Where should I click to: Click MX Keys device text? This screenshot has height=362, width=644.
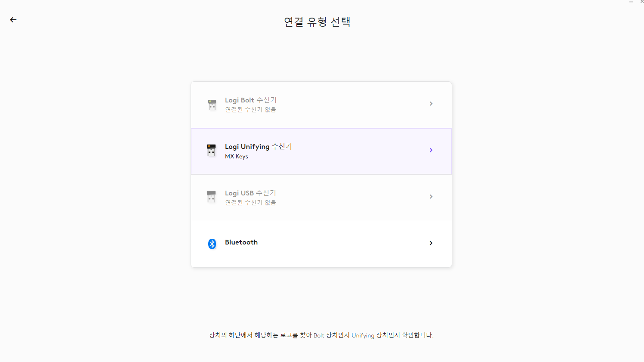pyautogui.click(x=237, y=157)
